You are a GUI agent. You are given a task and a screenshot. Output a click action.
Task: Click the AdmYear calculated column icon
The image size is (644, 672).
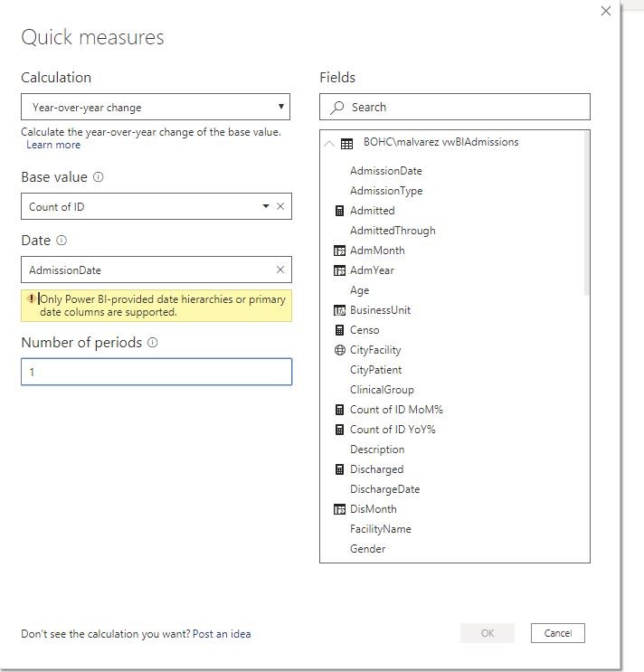(x=339, y=270)
